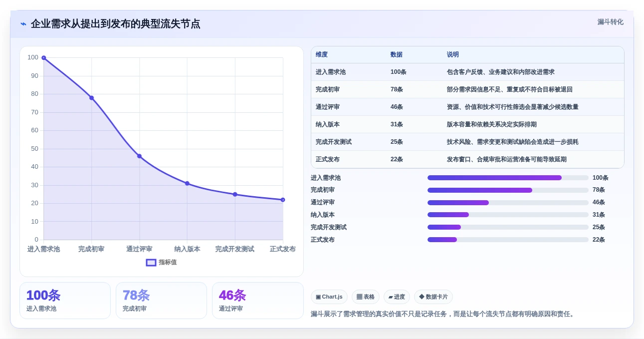
Task: Click the page title 企业需求从提出到发布的典型流失节点
Action: point(116,24)
